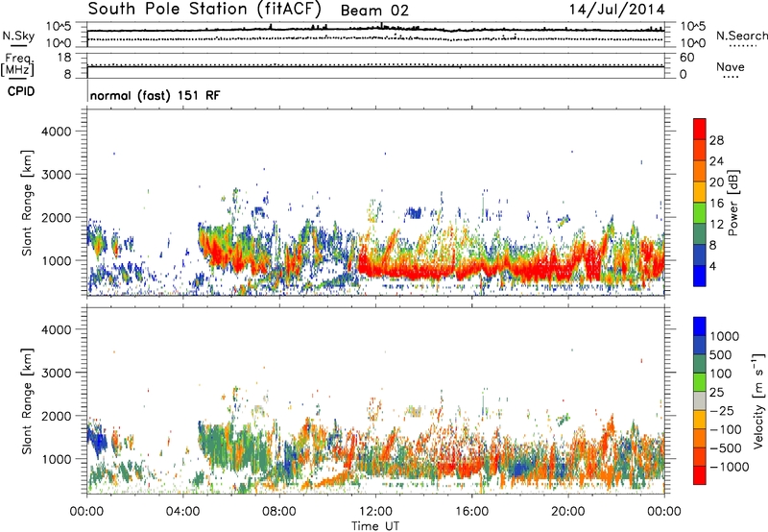Click the "3000" label on the velocity panel axis
Viewport: 768px width, 532px height.
pos(56,373)
